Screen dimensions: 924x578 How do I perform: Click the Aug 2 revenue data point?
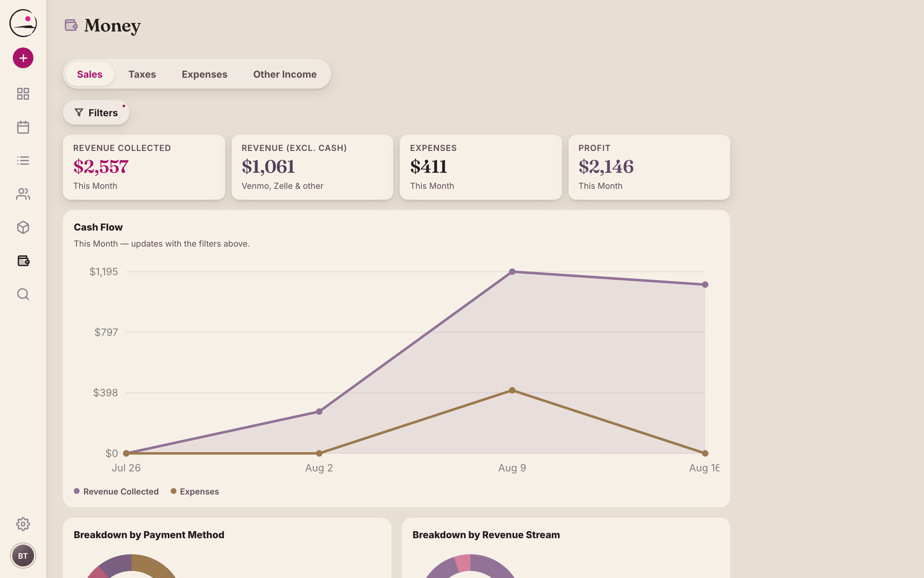[x=319, y=412]
